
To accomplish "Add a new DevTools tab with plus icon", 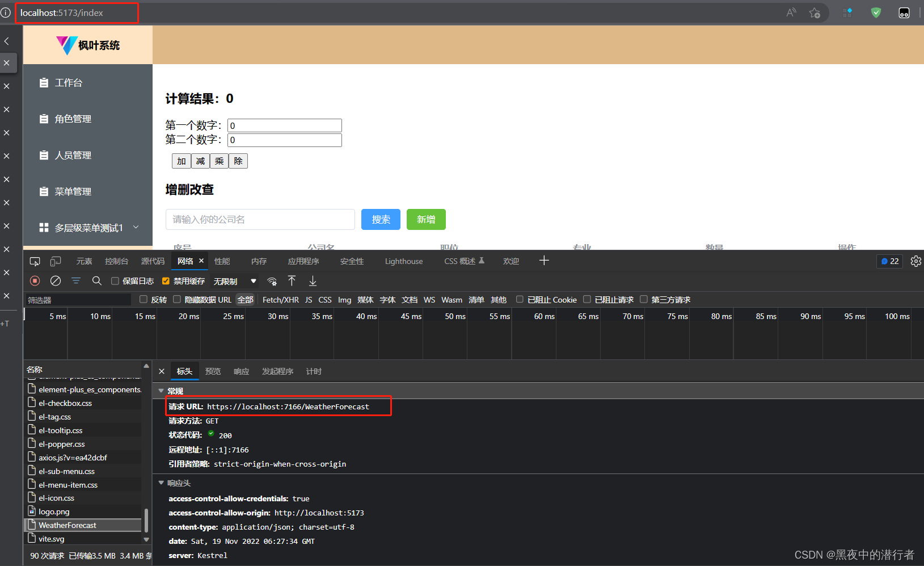I will [544, 261].
